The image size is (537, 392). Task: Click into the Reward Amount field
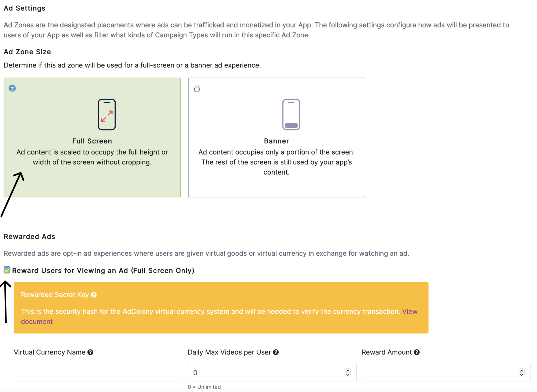(439, 373)
